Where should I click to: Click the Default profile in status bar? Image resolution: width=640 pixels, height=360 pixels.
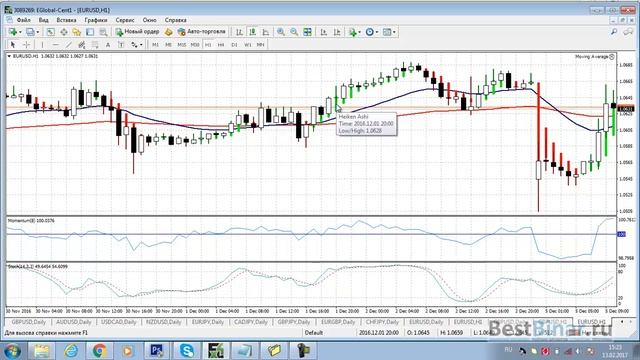tap(314, 333)
